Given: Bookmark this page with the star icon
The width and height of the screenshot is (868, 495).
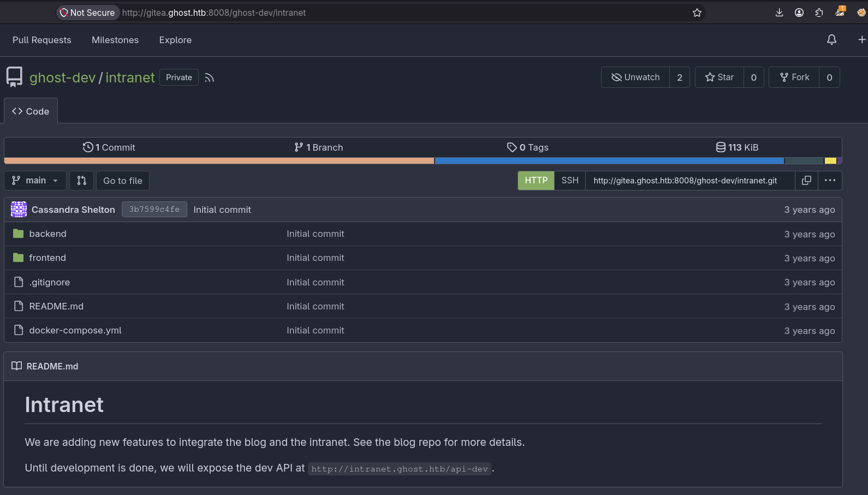Looking at the screenshot, I should tap(697, 13).
